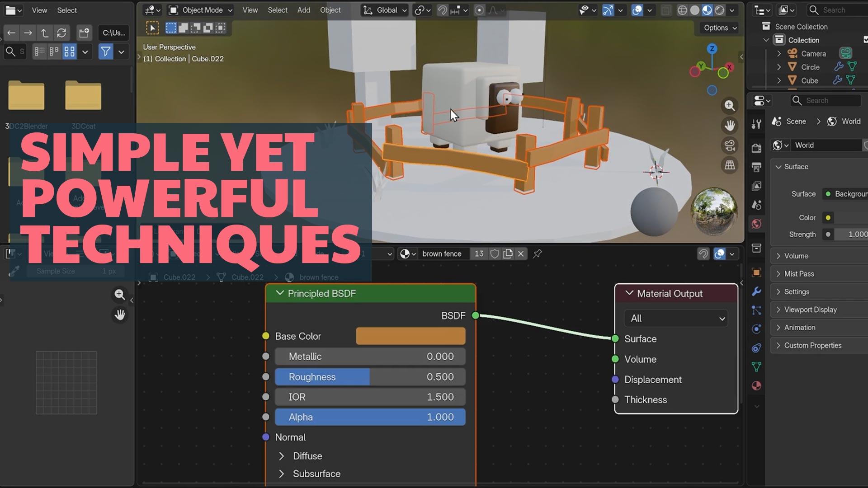Open the Object Mode dropdown
Screen dimensions: 868x488
(201, 10)
